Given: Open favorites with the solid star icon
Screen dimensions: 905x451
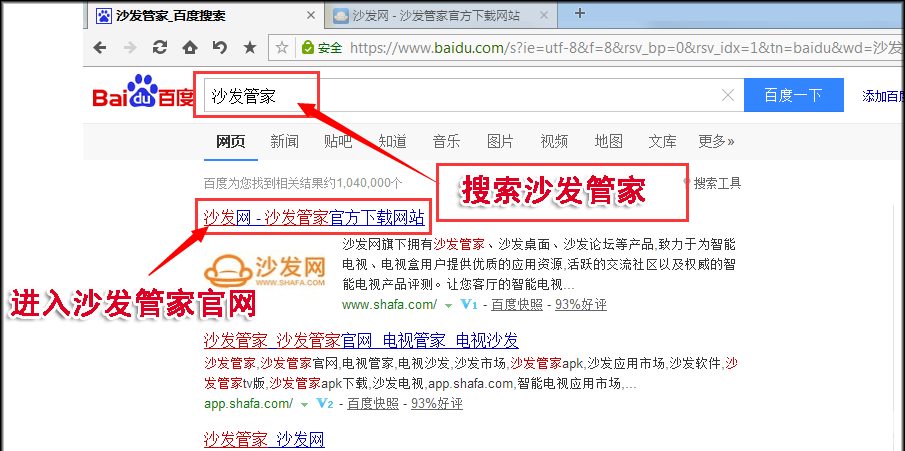Looking at the screenshot, I should (250, 47).
